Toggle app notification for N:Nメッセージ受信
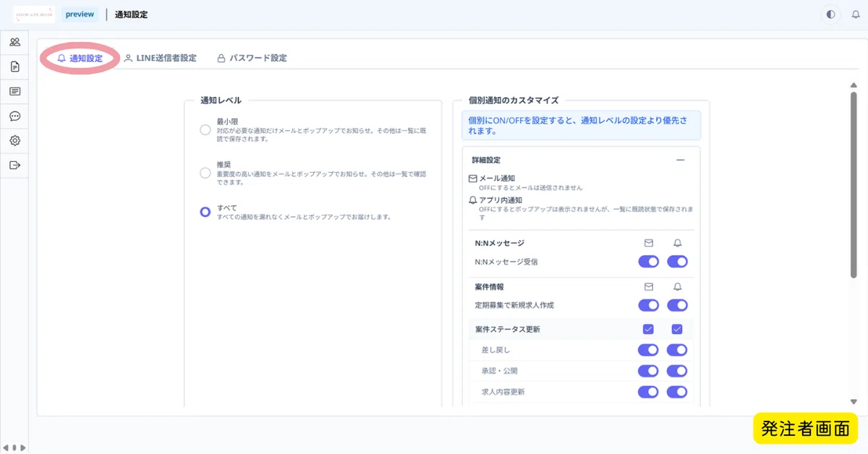This screenshot has width=868, height=454. pyautogui.click(x=677, y=262)
